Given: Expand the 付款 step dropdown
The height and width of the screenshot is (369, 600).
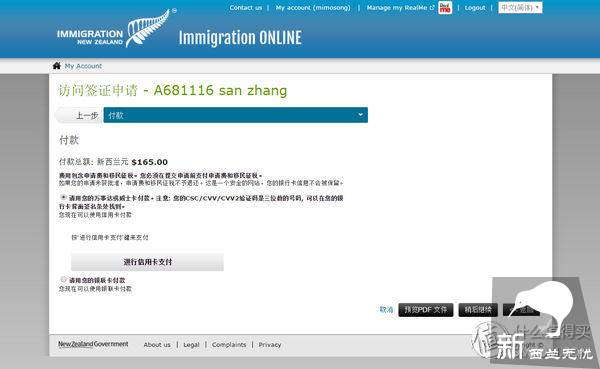Looking at the screenshot, I should click(235, 115).
